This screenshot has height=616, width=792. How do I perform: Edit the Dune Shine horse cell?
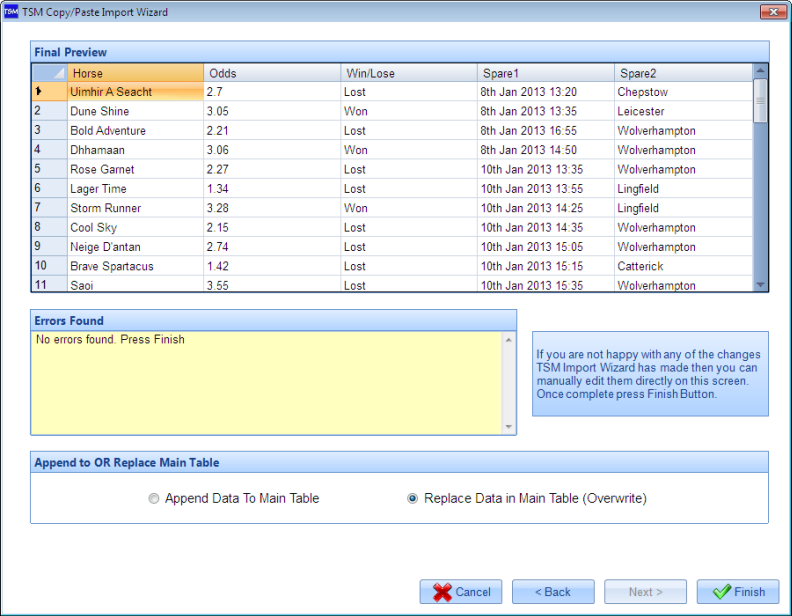(135, 112)
